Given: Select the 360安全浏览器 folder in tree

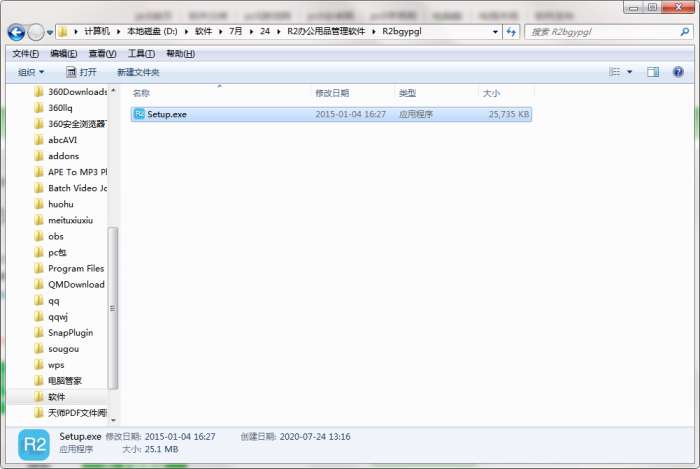Looking at the screenshot, I should tap(70, 124).
